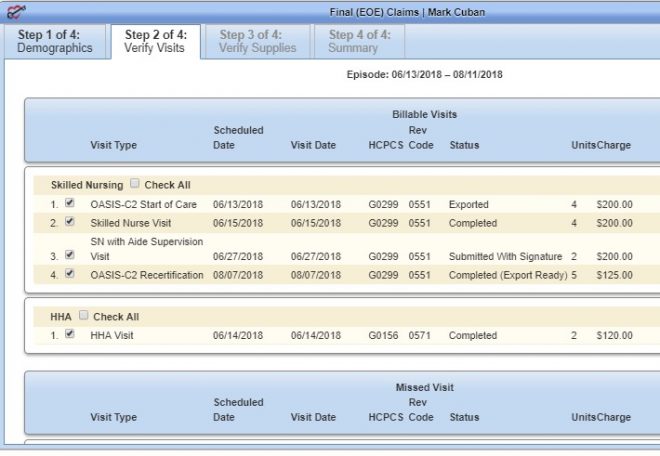Go to Step 3 of 4 Verify Supplies tab
The height and width of the screenshot is (456, 660).
click(257, 41)
